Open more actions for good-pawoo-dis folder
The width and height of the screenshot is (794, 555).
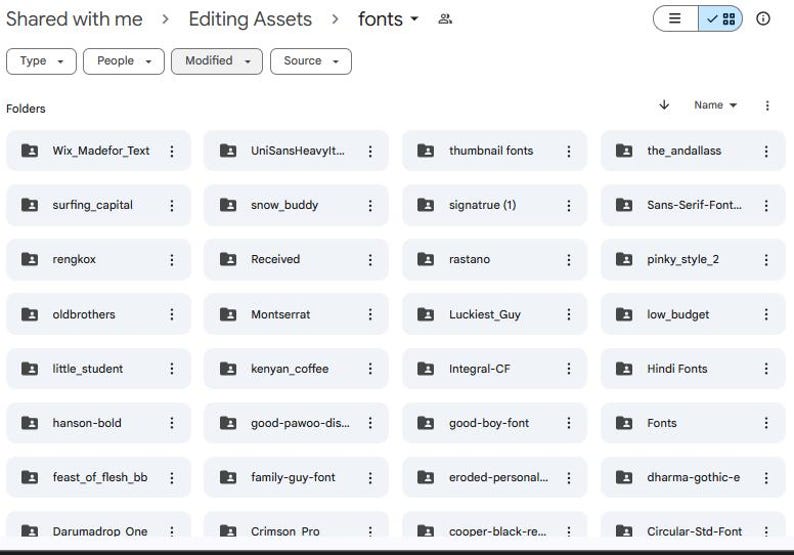pos(371,423)
